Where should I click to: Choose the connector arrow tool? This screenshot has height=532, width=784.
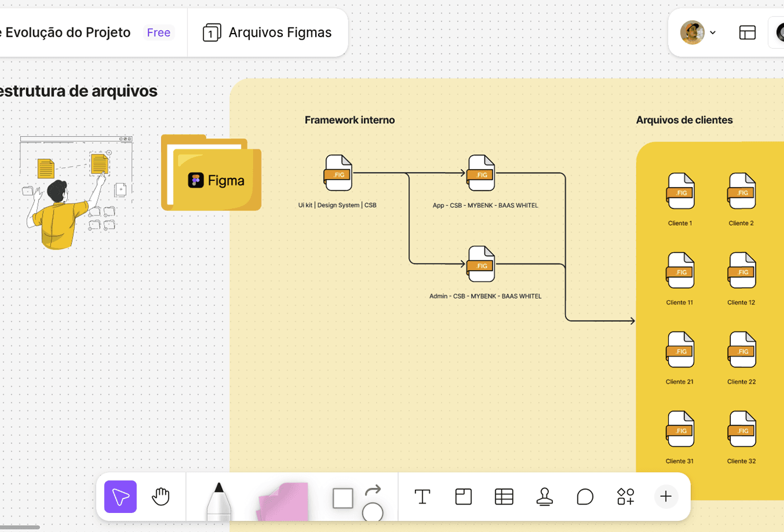click(x=372, y=489)
